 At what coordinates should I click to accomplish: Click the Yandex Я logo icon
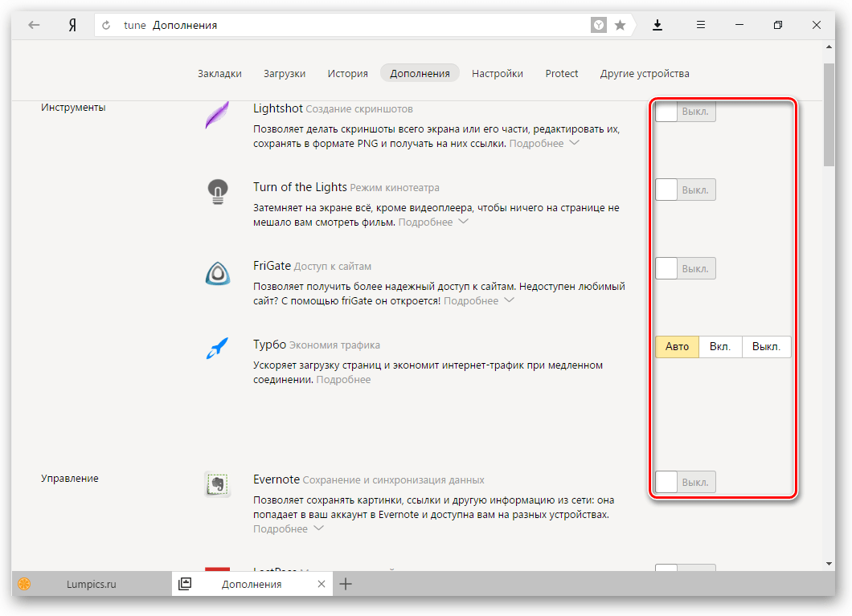tap(72, 25)
